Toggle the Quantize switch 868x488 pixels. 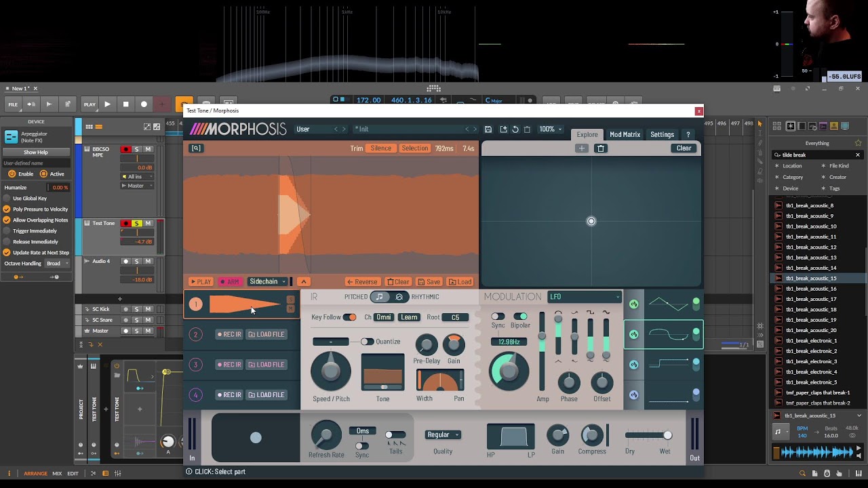[367, 342]
